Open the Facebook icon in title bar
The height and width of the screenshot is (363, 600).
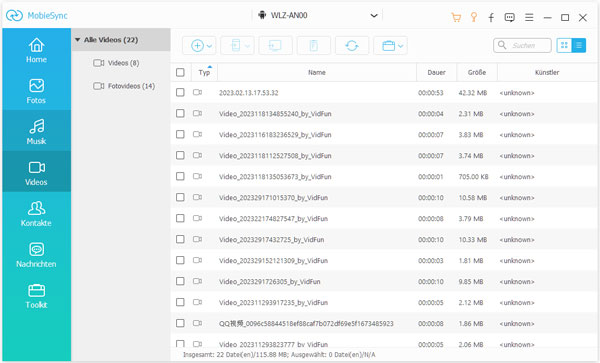pyautogui.click(x=491, y=17)
